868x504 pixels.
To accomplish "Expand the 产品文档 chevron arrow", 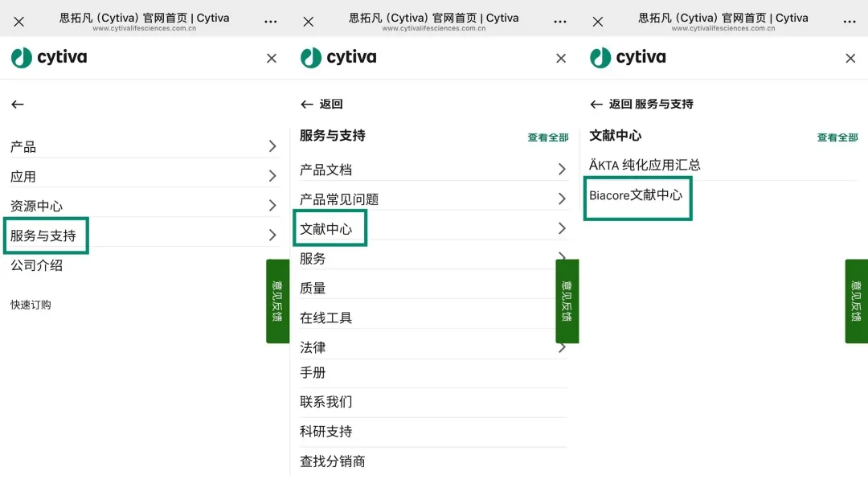I will pyautogui.click(x=562, y=170).
